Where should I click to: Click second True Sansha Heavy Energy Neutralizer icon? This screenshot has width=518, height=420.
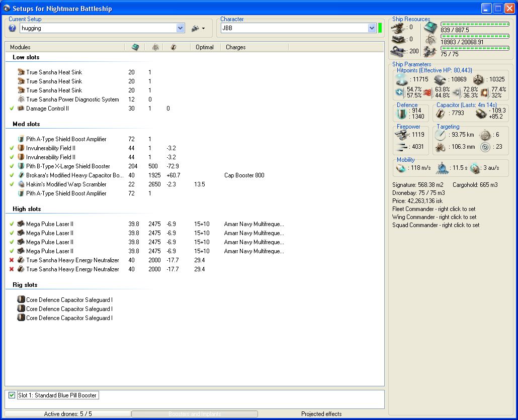[21, 269]
